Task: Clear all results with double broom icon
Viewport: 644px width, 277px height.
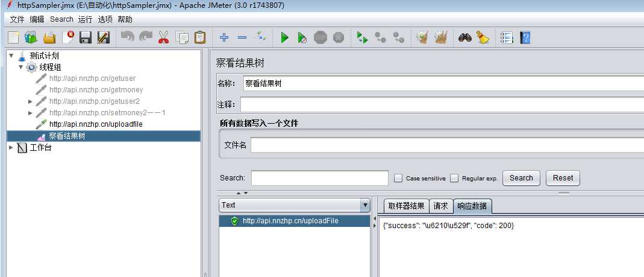Action: [441, 38]
